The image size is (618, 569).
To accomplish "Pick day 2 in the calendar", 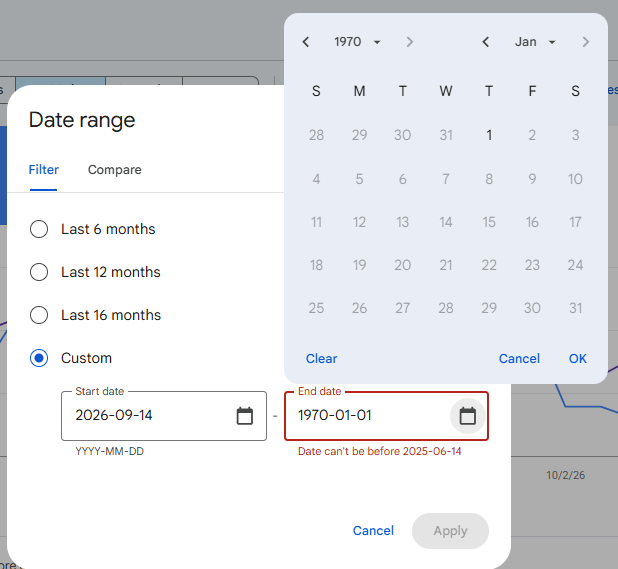I will pos(532,135).
